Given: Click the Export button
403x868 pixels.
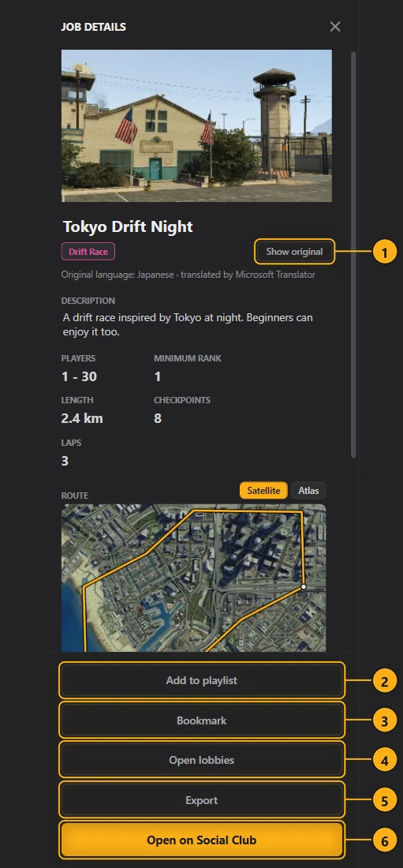Looking at the screenshot, I should [202, 800].
